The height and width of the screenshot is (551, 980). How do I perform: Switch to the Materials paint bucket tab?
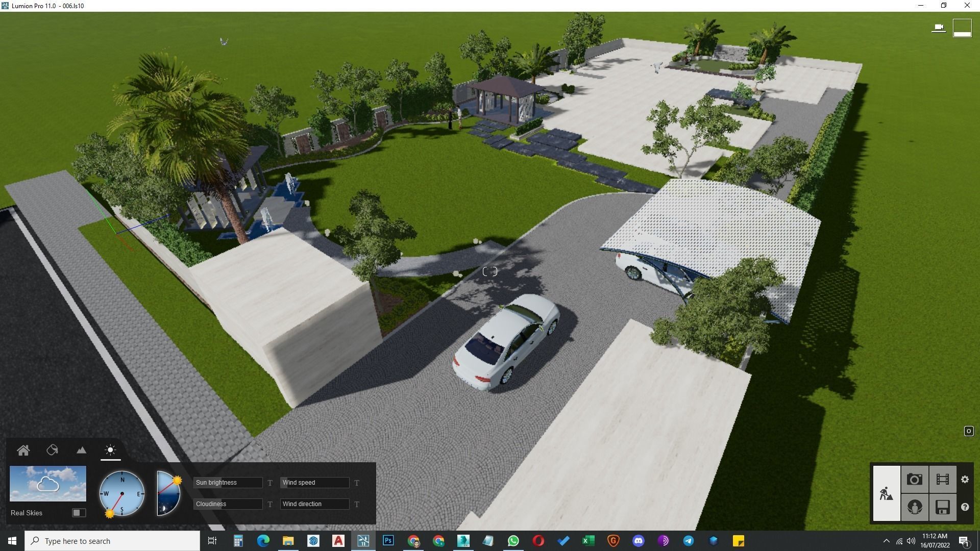53,450
